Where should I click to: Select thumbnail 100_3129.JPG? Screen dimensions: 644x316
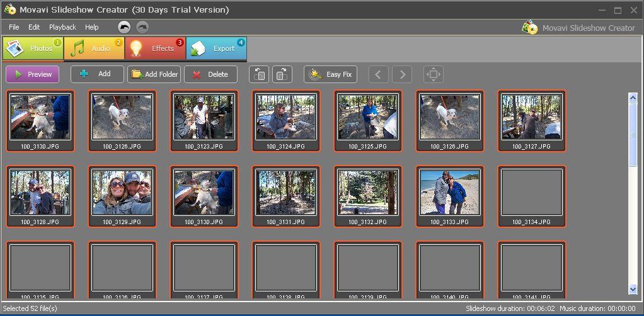(x=122, y=193)
